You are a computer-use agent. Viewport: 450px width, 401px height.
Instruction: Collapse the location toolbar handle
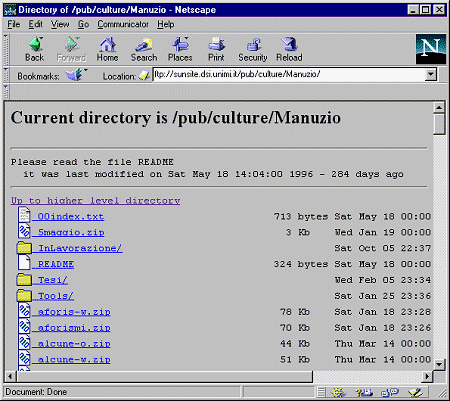[x=6, y=75]
